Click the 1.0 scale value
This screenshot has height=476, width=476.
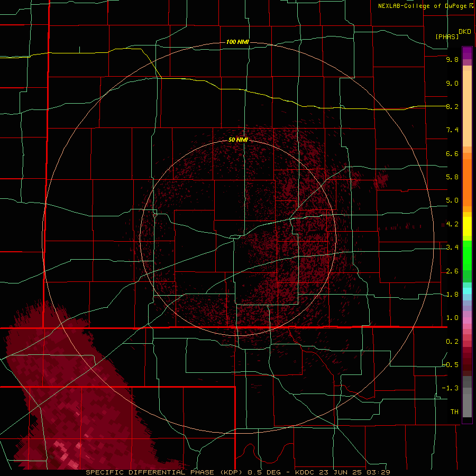click(x=452, y=318)
